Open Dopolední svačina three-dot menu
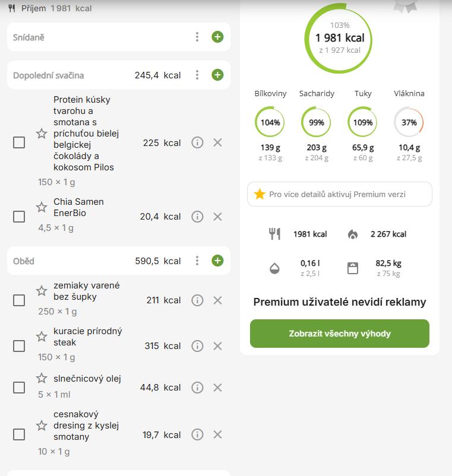Screen dimensions: 452x476 [197, 75]
